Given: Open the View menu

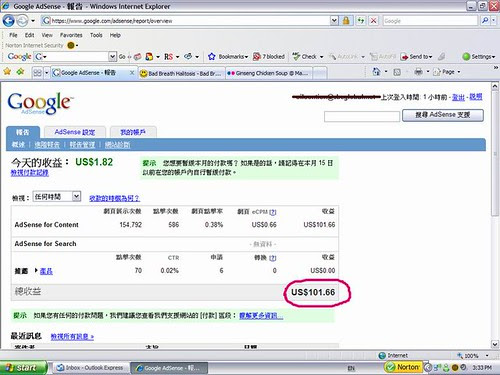Looking at the screenshot, I should (x=47, y=35).
